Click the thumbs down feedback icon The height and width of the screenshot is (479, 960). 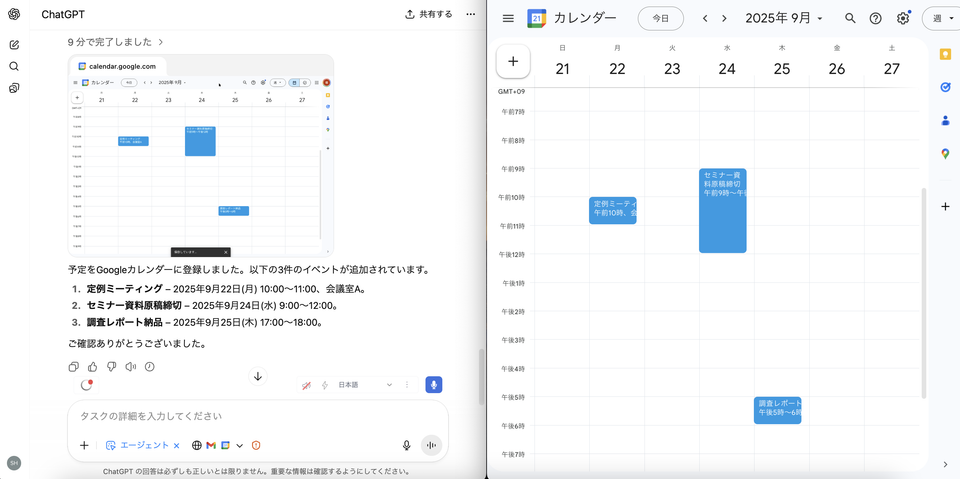coord(112,367)
